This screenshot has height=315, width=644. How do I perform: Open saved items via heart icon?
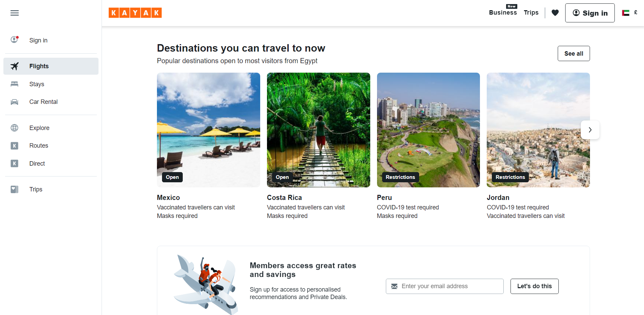click(x=555, y=13)
